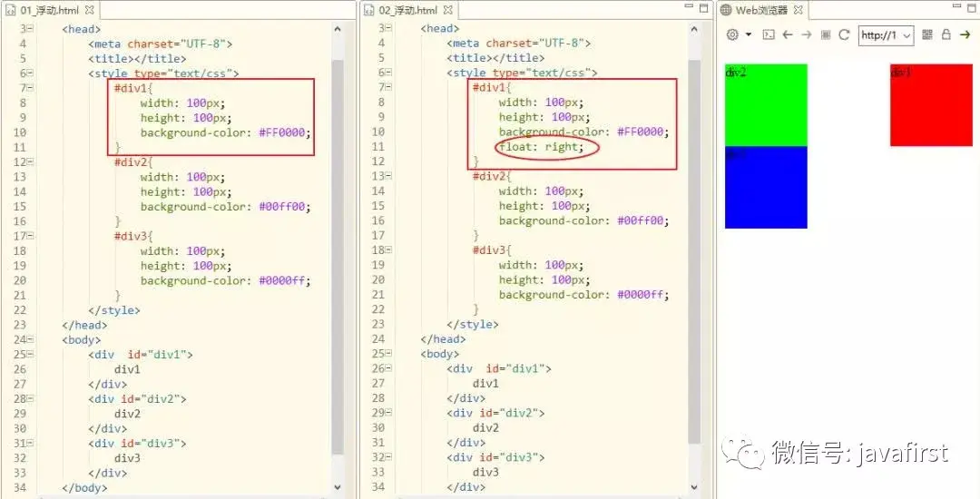Screen dimensions: 980x499
Task: Collapse the body fold at line 25, right editor
Action: (x=388, y=354)
